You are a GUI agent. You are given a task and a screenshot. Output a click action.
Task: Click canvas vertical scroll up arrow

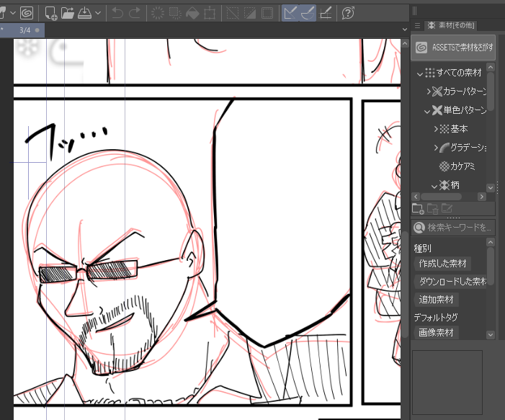405,43
